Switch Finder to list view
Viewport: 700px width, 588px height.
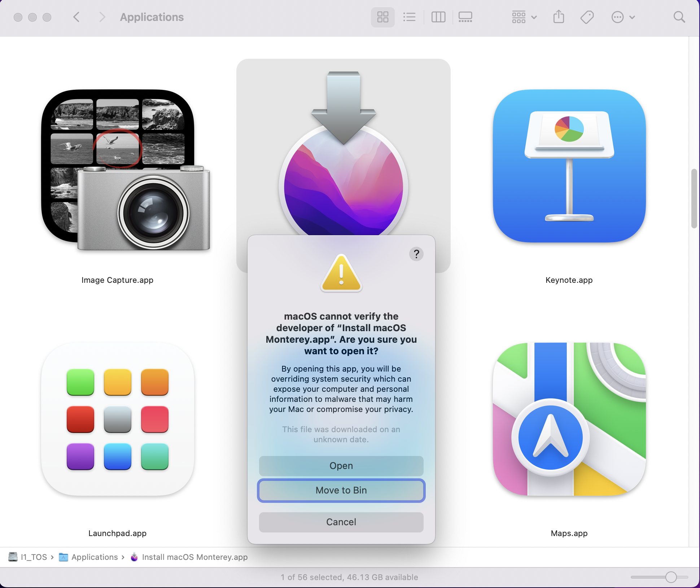tap(409, 17)
